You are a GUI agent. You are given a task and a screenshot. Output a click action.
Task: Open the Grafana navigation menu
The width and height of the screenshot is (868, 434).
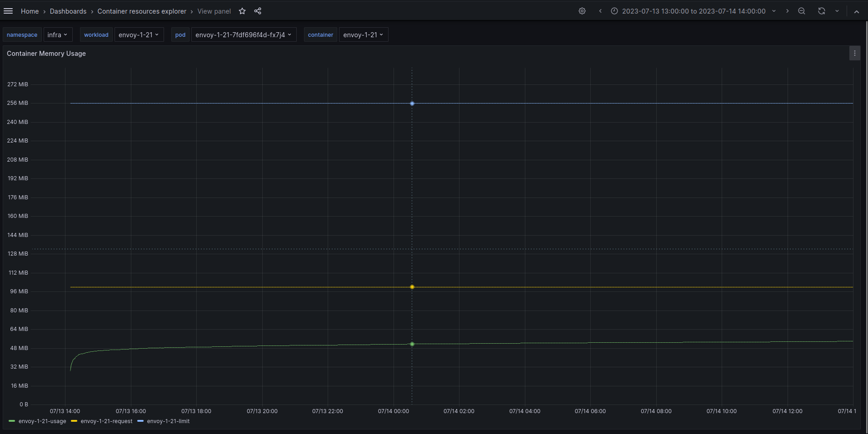coord(8,11)
